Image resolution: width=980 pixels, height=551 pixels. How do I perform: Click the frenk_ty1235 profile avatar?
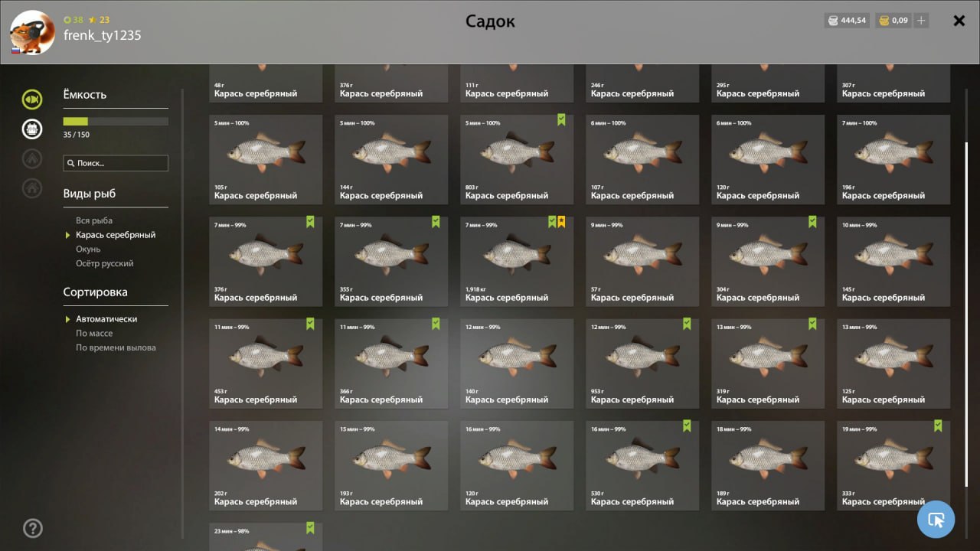[x=32, y=33]
